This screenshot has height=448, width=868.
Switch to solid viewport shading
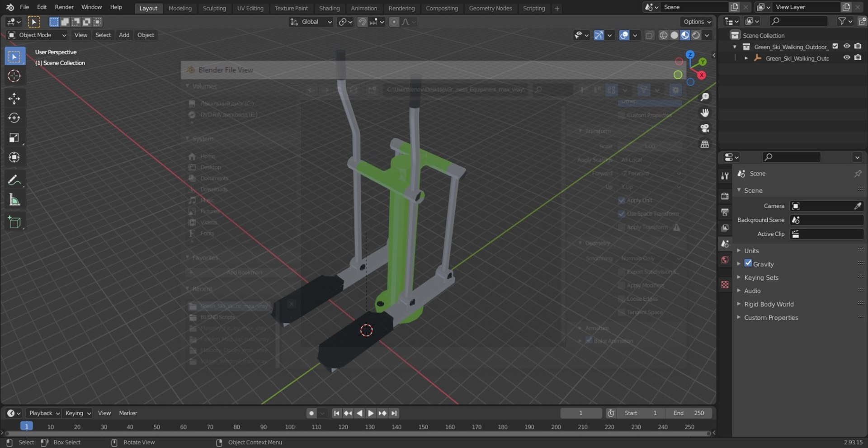(674, 35)
